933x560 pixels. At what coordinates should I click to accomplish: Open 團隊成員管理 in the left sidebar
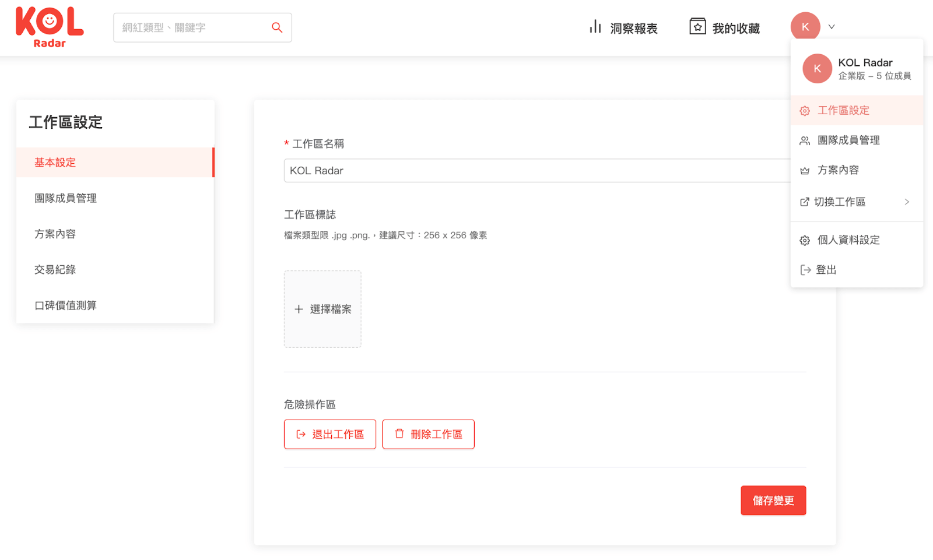click(x=115, y=198)
